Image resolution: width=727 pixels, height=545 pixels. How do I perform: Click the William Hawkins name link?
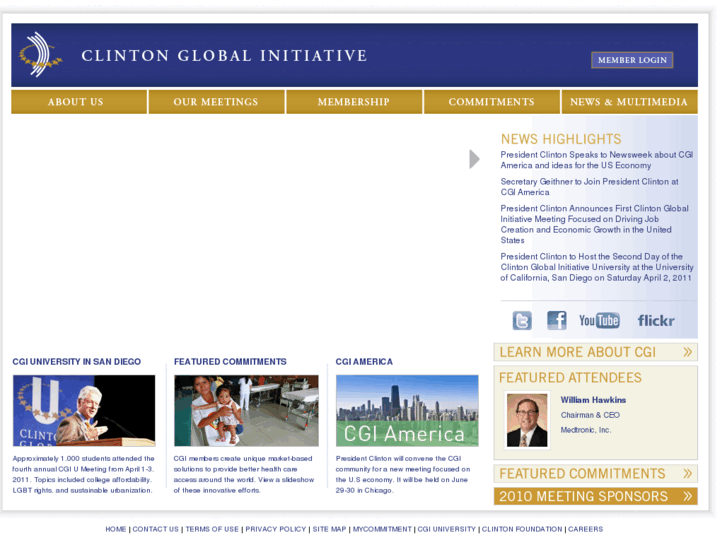pyautogui.click(x=593, y=400)
